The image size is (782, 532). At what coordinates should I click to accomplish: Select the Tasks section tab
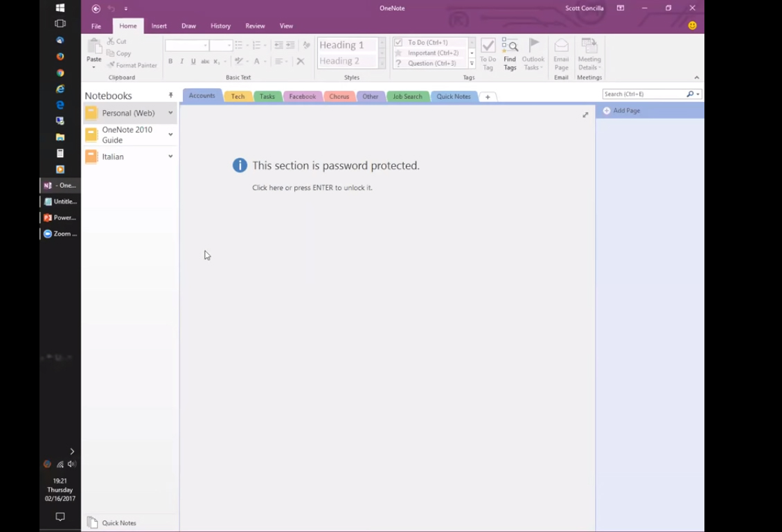click(267, 97)
